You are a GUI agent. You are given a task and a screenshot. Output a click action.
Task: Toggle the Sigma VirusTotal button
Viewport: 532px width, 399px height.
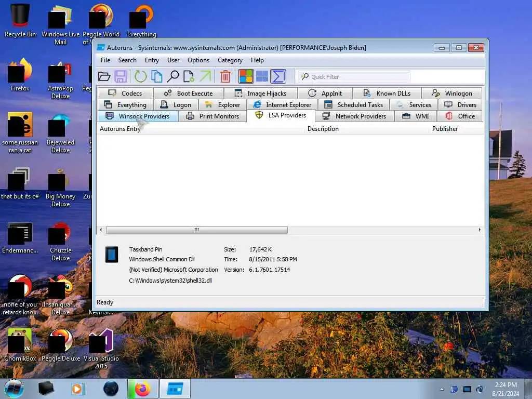(278, 76)
